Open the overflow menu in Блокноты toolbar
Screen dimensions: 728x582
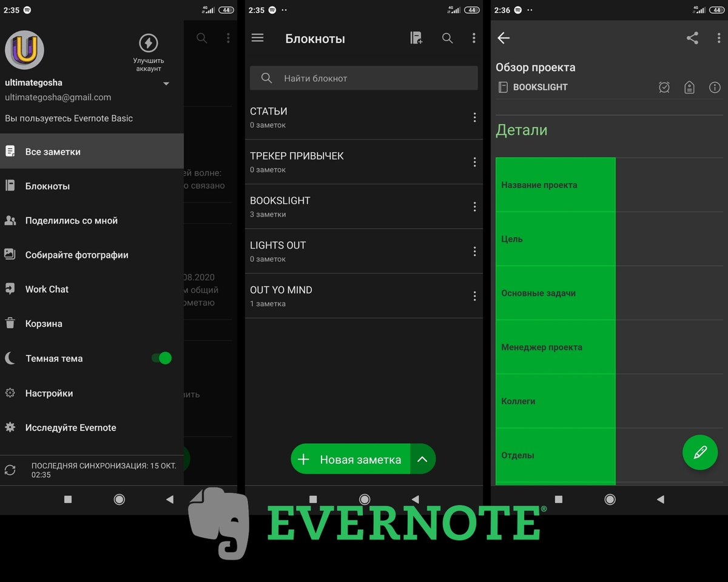coord(474,38)
